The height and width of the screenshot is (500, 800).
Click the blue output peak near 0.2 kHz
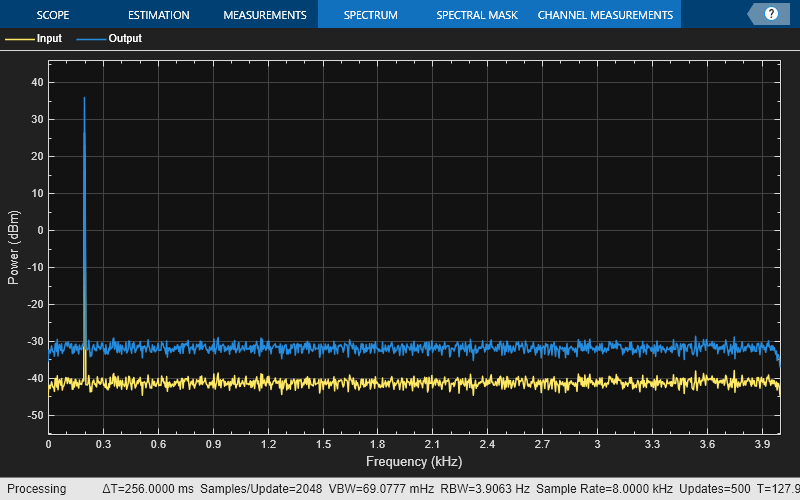pos(84,98)
